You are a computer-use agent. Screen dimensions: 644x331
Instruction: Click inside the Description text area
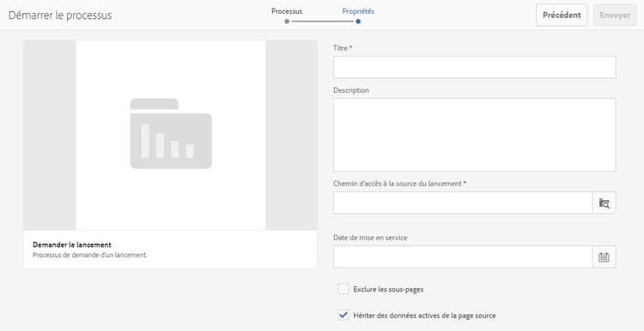pyautogui.click(x=474, y=135)
